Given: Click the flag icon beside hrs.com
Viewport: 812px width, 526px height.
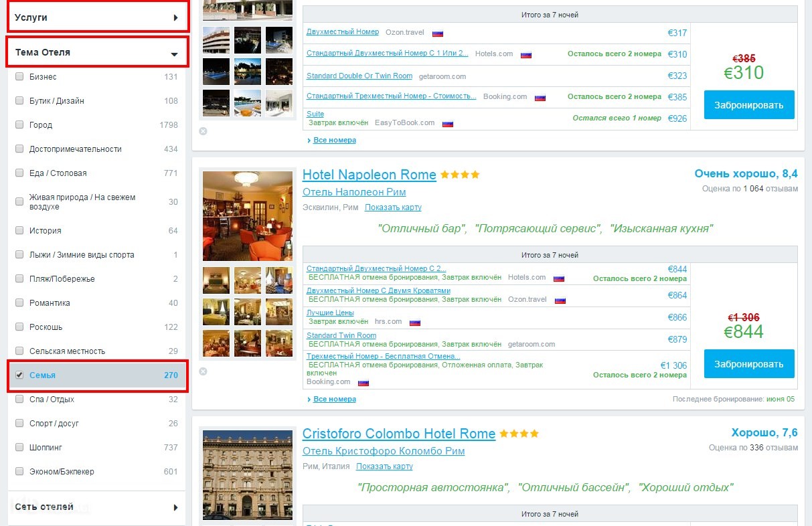Looking at the screenshot, I should [414, 323].
